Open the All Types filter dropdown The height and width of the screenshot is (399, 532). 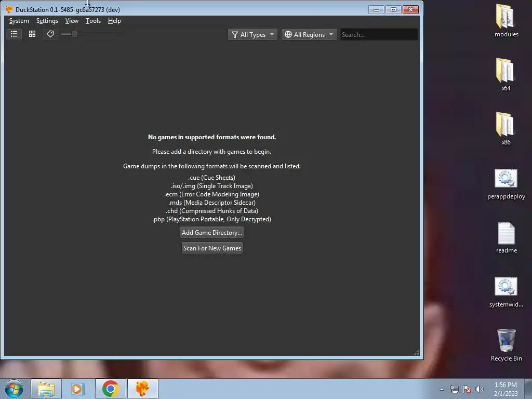(252, 34)
